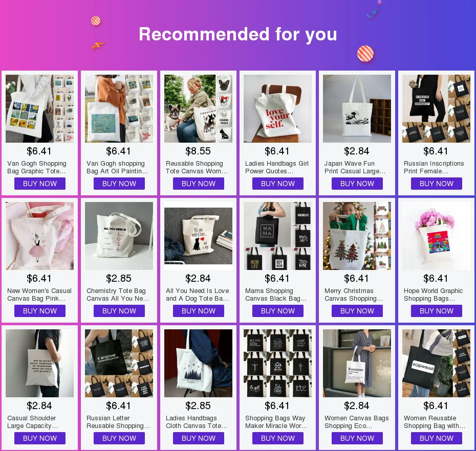Open the Japan Wave tote bag image

click(357, 108)
